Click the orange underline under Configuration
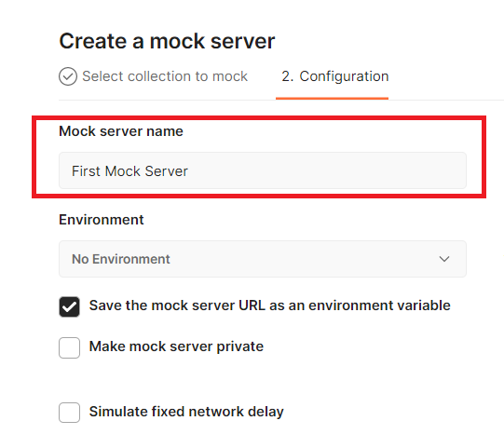This screenshot has width=504, height=448. point(332,99)
